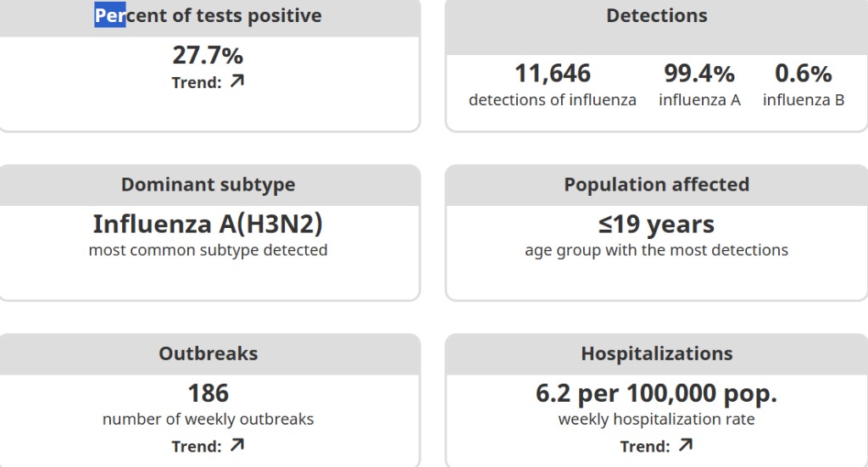
Task: Click the number of weekly outbreaks caption
Action: pyautogui.click(x=208, y=419)
